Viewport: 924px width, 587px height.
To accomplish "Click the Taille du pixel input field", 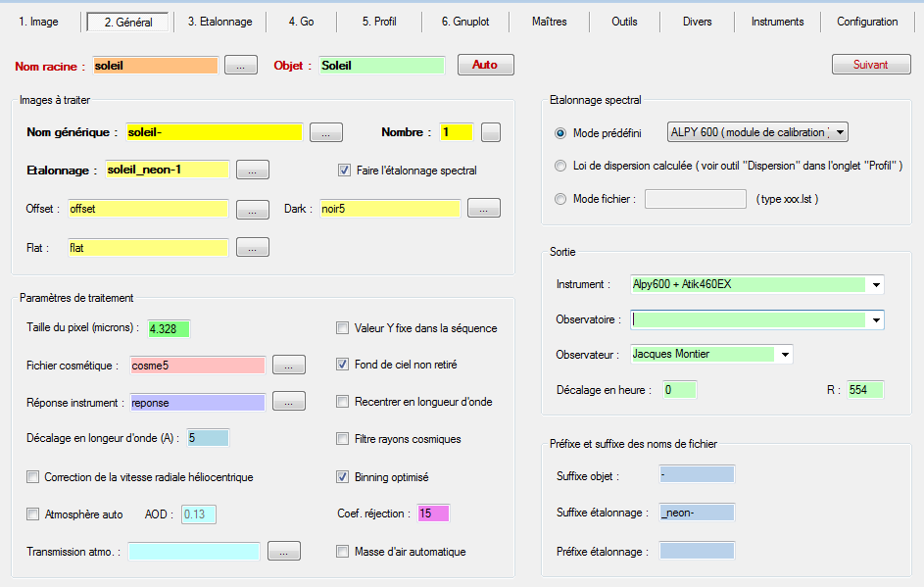I will click(x=168, y=328).
